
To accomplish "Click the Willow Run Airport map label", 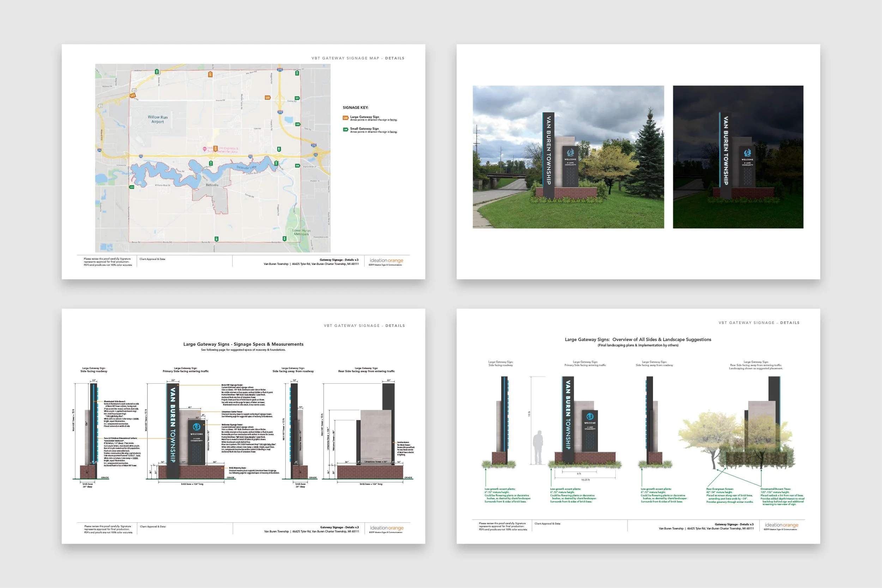I will [158, 120].
